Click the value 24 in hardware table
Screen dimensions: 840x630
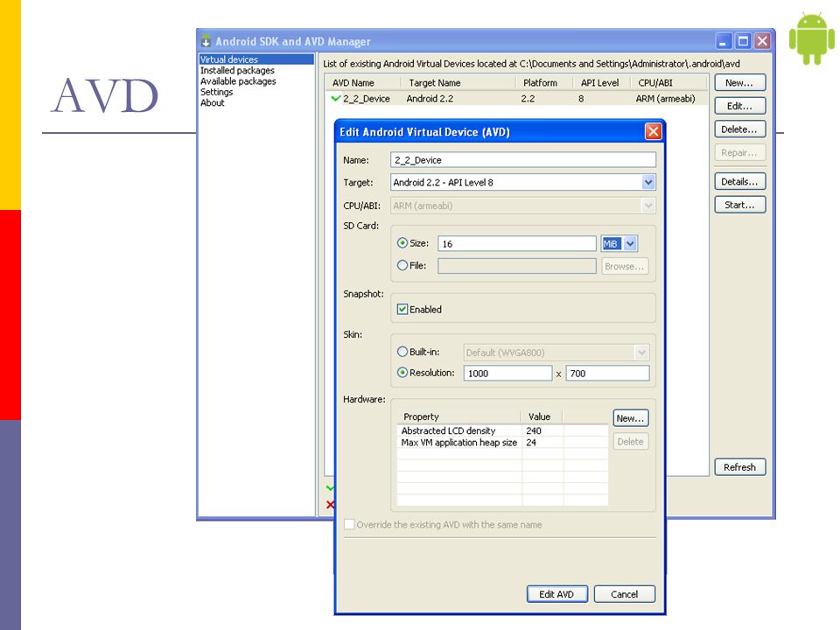click(531, 443)
